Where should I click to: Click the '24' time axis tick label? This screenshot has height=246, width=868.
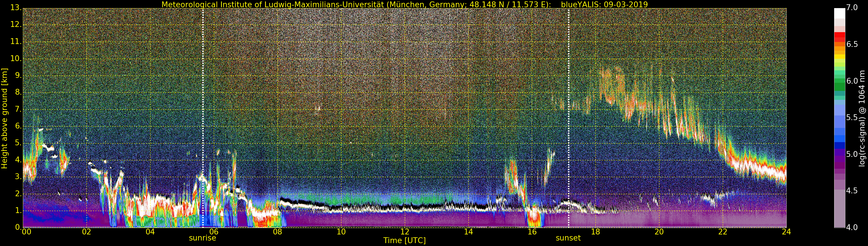(786, 232)
